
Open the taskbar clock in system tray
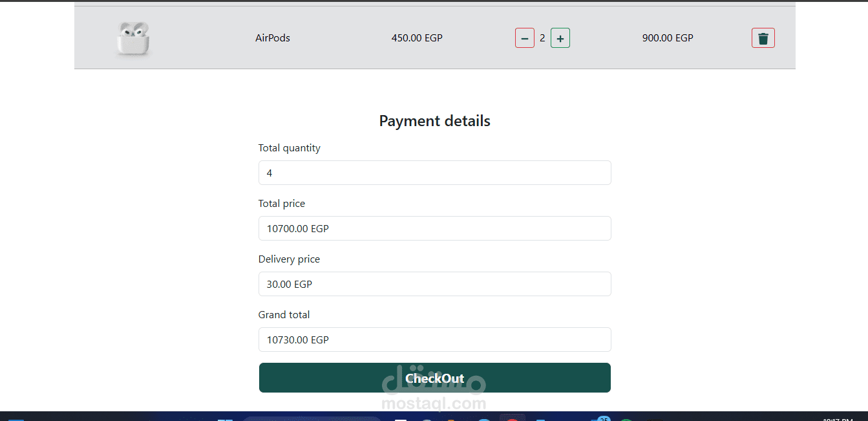click(838, 418)
